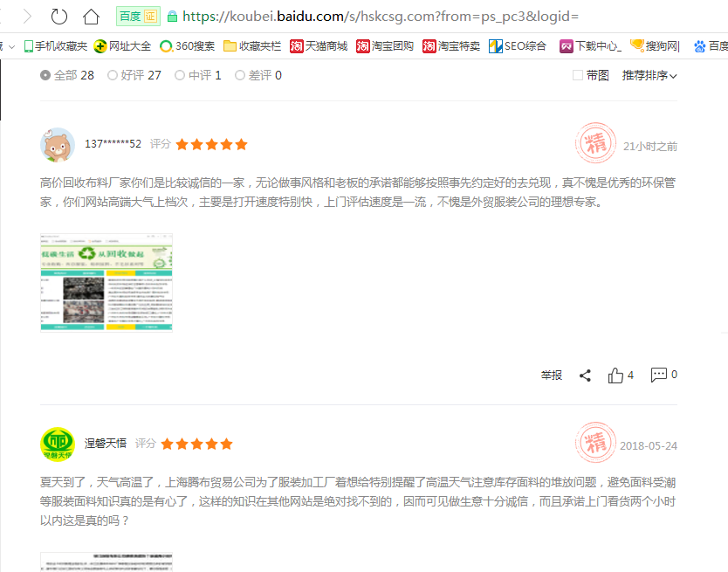Image resolution: width=728 pixels, height=572 pixels.
Task: Click the Taobao 淘宝特卖 bookmark icon
Action: (x=430, y=45)
